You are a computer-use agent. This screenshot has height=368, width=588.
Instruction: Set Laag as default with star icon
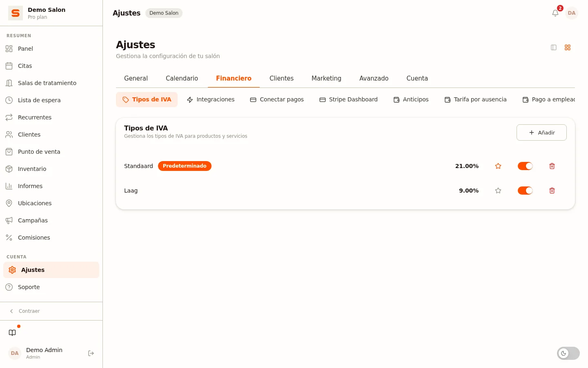(x=498, y=191)
